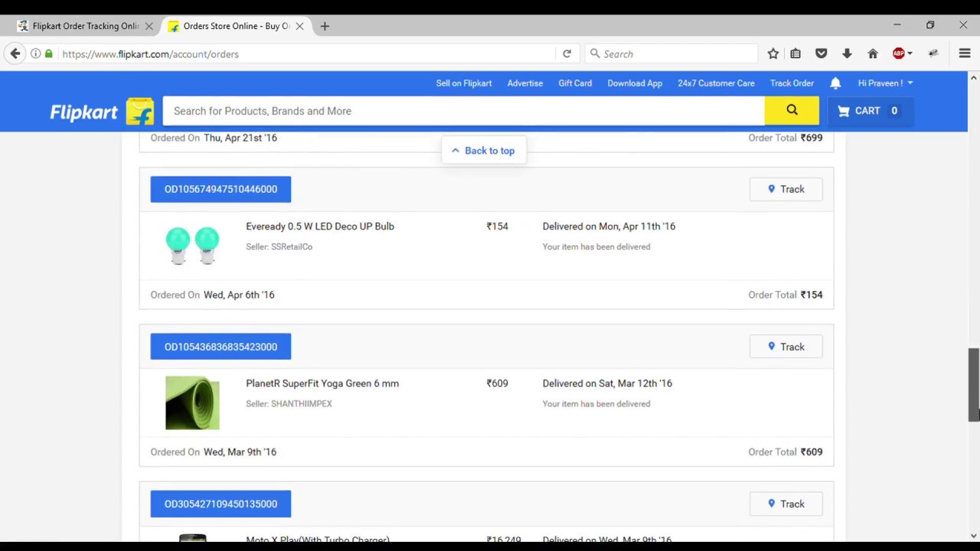Viewport: 980px width, 551px height.
Task: Click Delivered on Sat, Mar 12th '16
Action: (607, 383)
